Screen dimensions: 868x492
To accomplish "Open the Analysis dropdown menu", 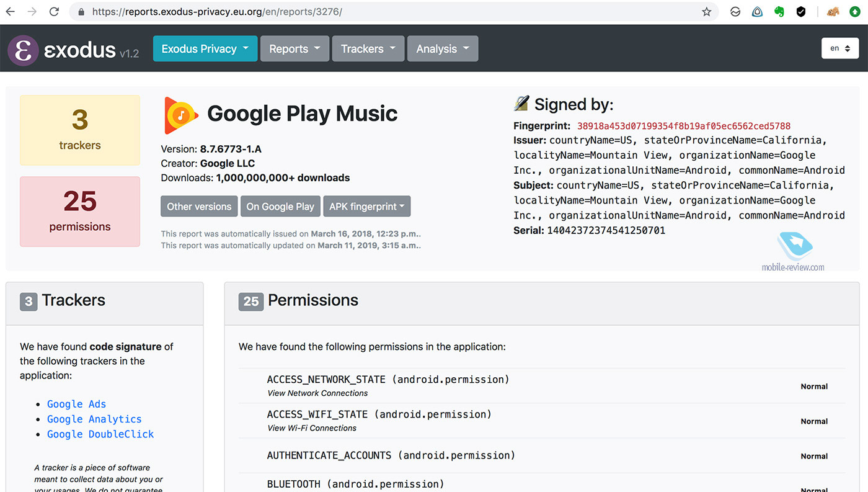I will (x=443, y=48).
